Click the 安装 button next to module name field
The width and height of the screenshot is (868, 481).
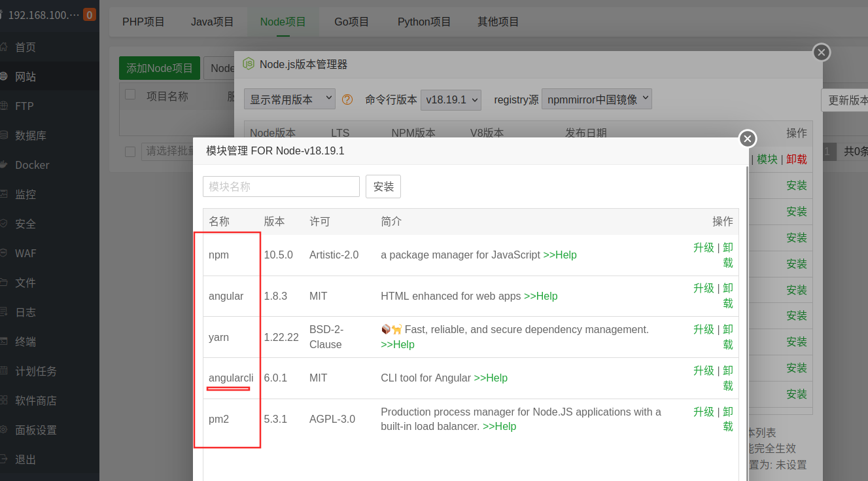coord(383,187)
